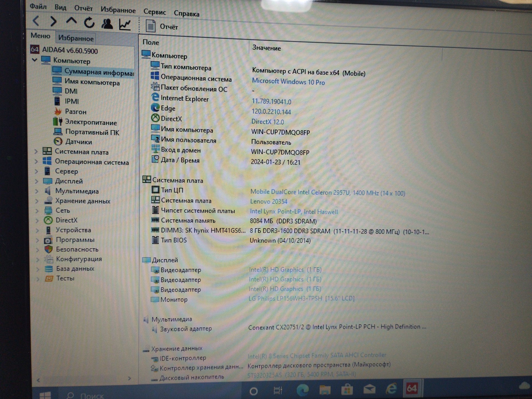Click the Программы icon in tree

48,240
